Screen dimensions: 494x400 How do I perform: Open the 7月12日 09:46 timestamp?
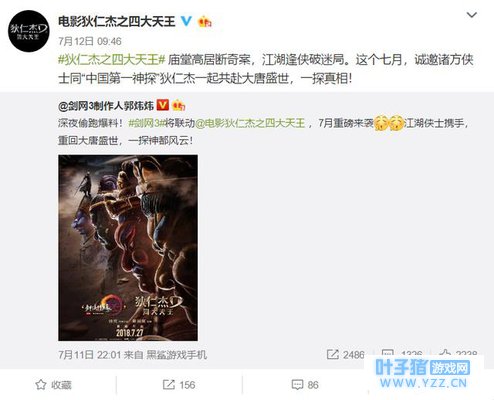pyautogui.click(x=90, y=41)
